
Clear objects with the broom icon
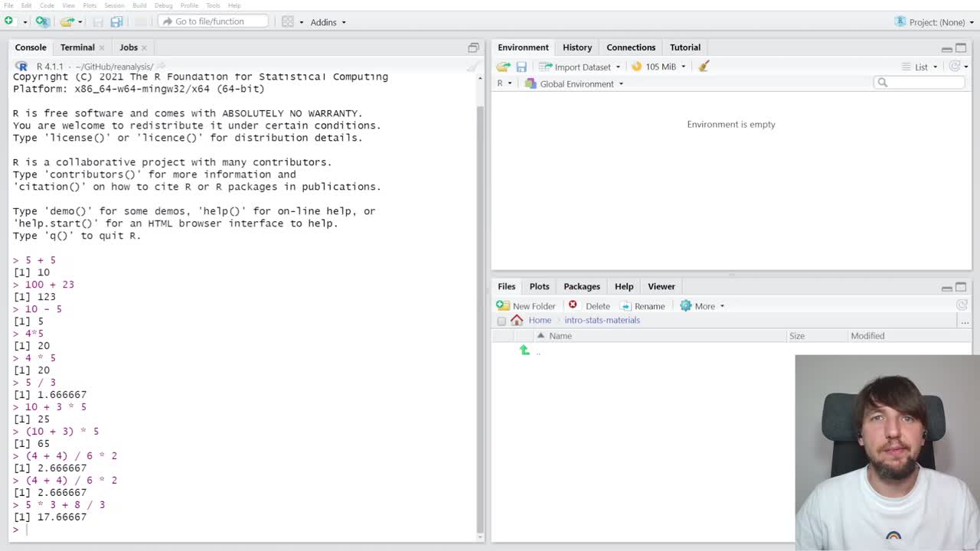point(703,67)
